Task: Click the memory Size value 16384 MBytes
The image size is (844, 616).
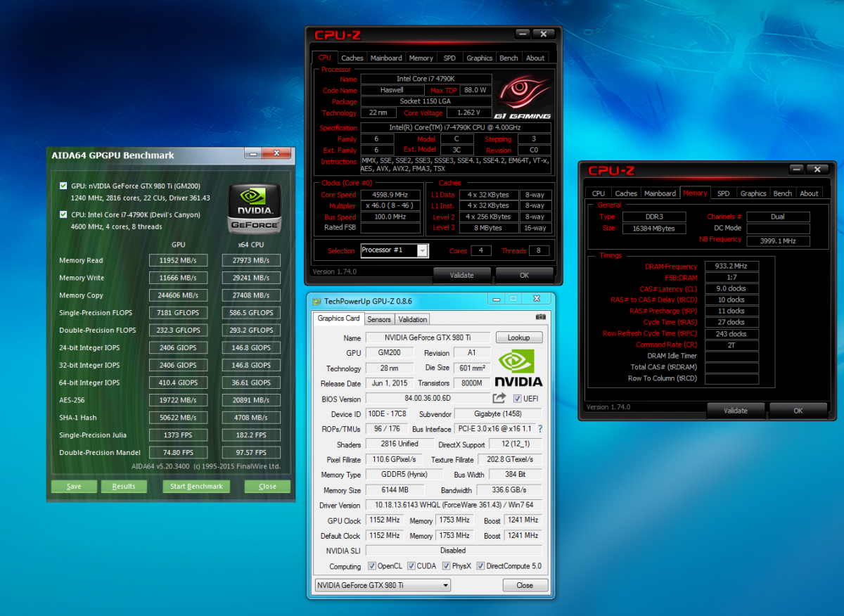Action: tap(653, 229)
